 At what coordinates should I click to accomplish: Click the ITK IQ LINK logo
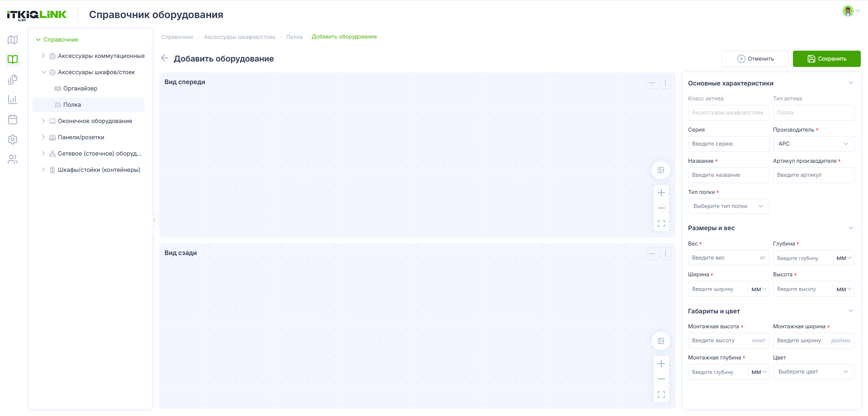(37, 15)
